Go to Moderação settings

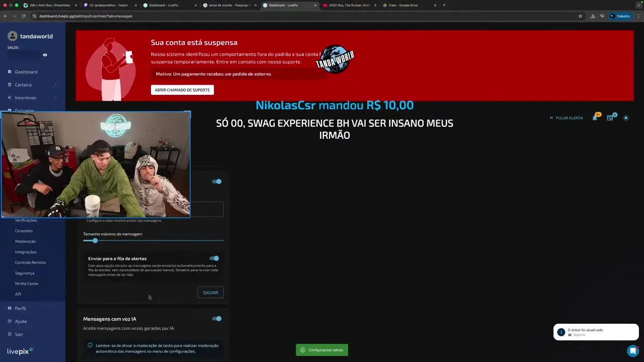25,241
